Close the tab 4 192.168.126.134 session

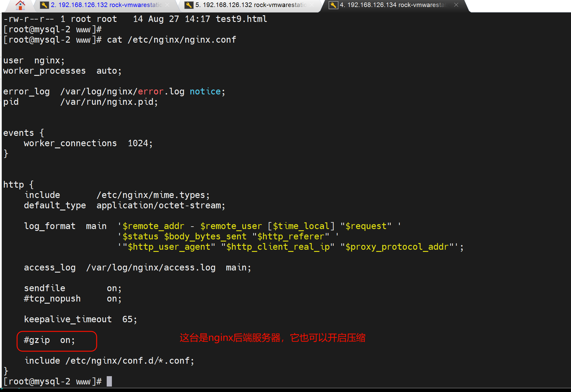coord(456,5)
